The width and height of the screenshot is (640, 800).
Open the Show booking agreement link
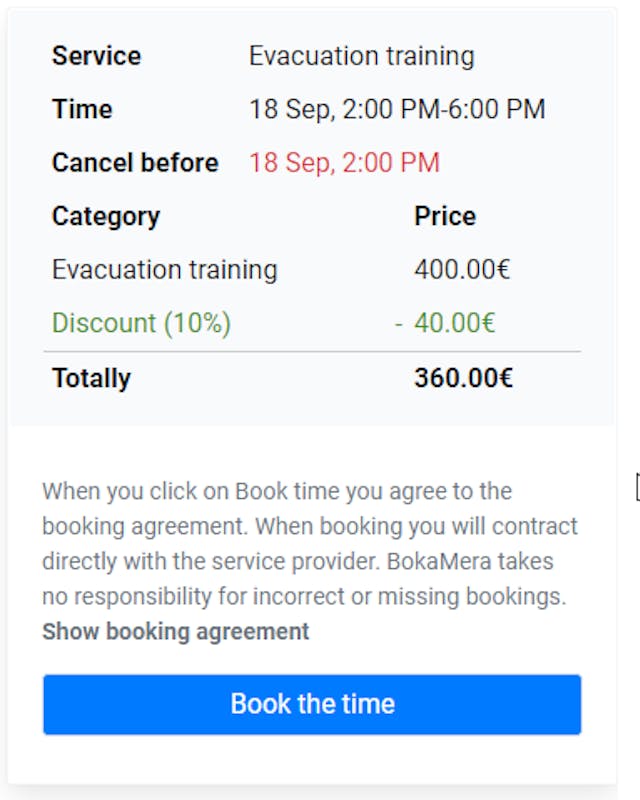click(176, 632)
